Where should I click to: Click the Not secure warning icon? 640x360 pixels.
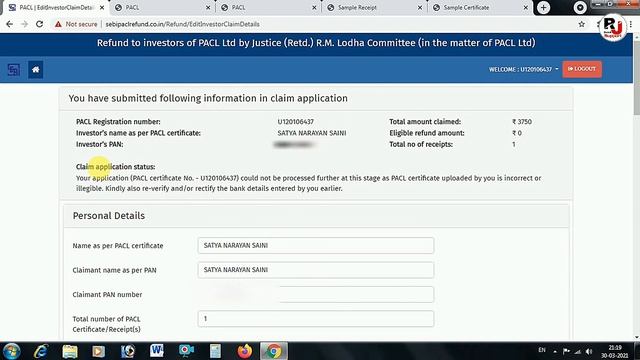pyautogui.click(x=58, y=24)
